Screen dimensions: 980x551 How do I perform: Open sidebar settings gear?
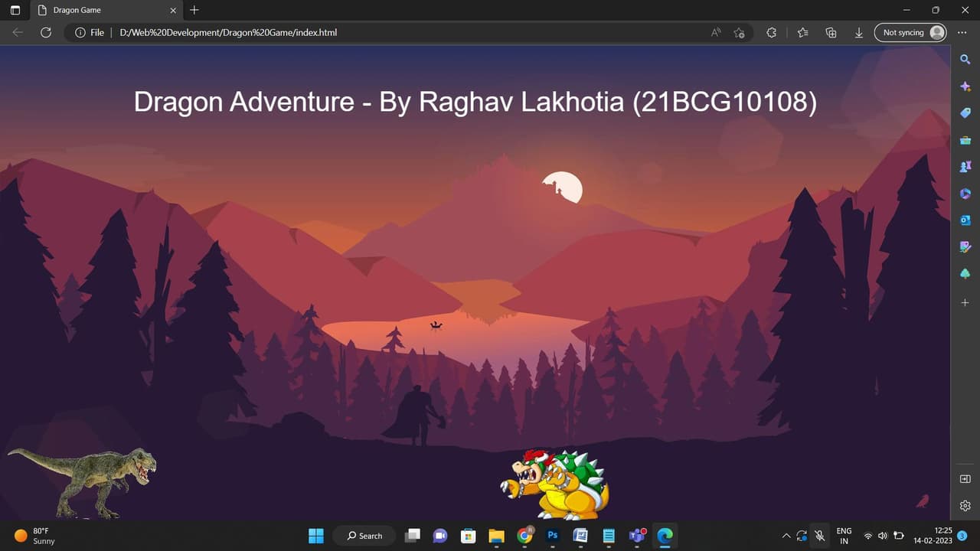pyautogui.click(x=965, y=506)
